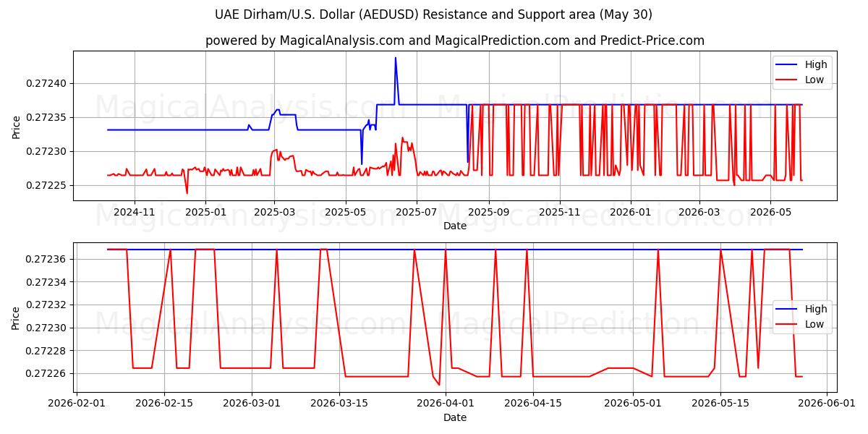The image size is (868, 434).
Task: Click the 2025-05 x-axis tick label
Action: click(x=345, y=213)
